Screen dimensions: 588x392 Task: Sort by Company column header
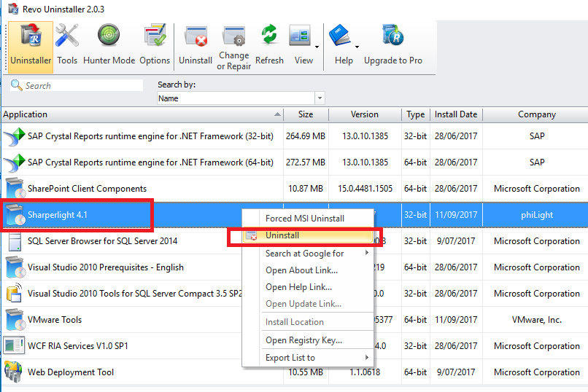point(537,114)
